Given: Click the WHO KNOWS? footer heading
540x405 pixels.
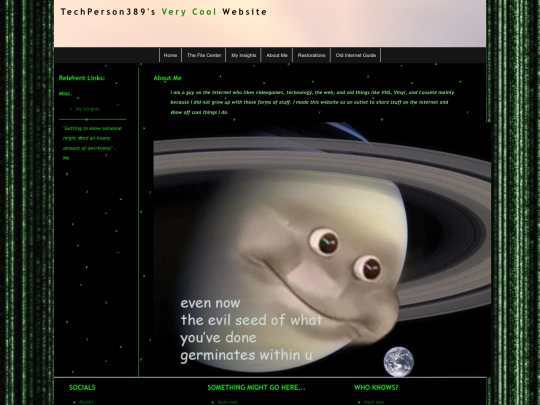Looking at the screenshot, I should tap(376, 387).
